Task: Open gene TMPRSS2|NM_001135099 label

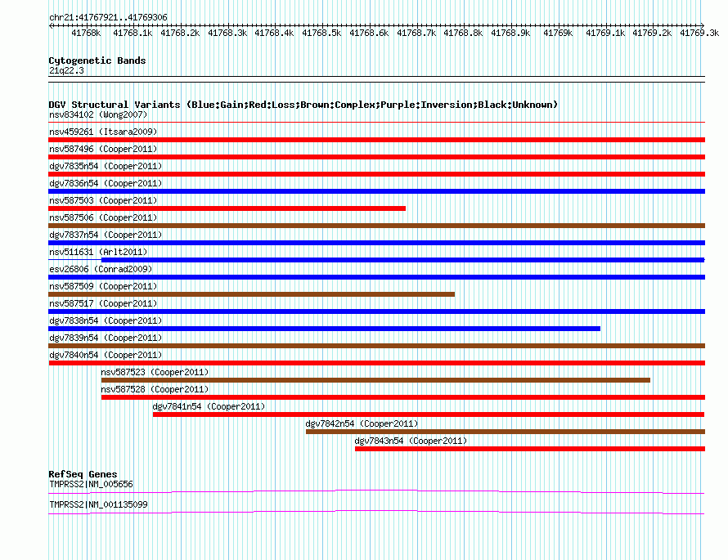Action: [x=98, y=504]
